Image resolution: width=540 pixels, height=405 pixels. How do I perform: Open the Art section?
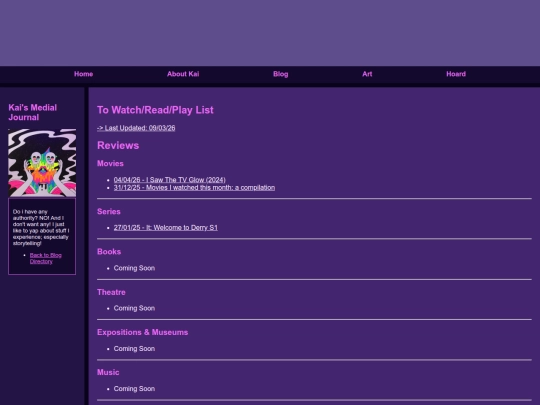[367, 74]
